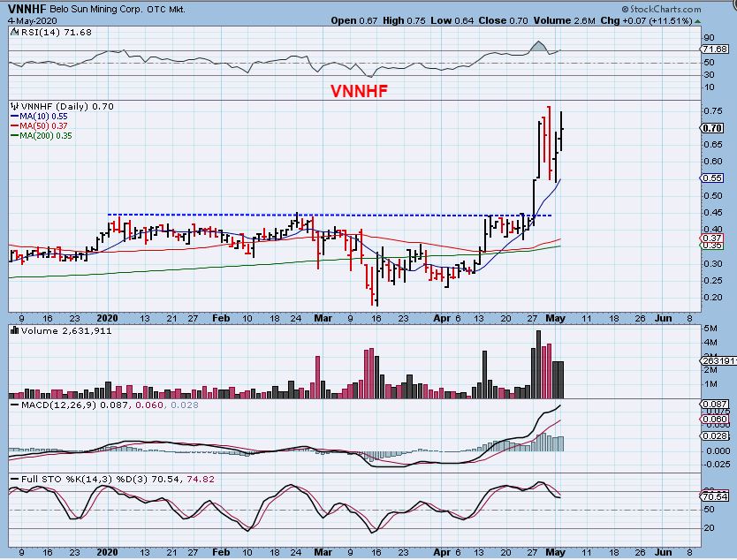Click the 0.060 signal value tag on right axis
The width and height of the screenshot is (737, 560).
click(714, 420)
